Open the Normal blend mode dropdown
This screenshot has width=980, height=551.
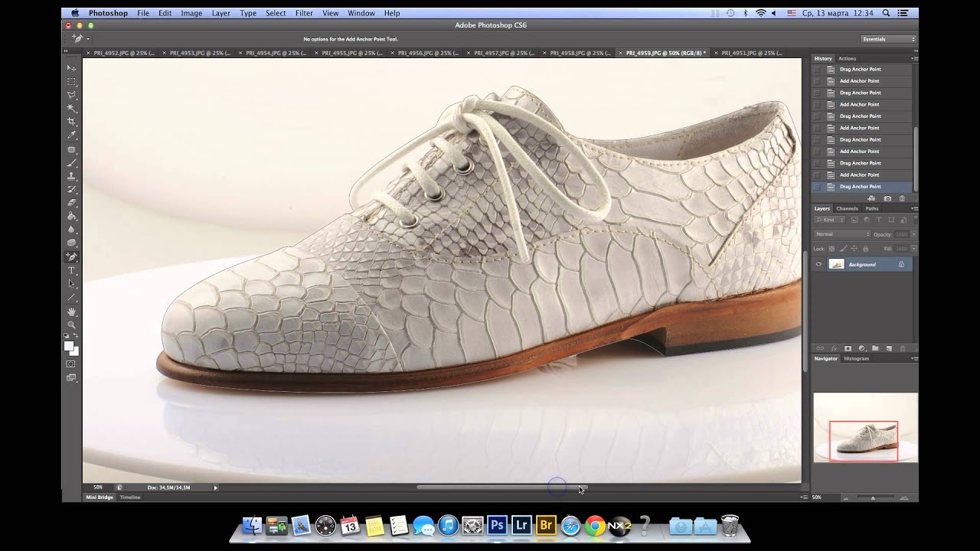(x=842, y=234)
